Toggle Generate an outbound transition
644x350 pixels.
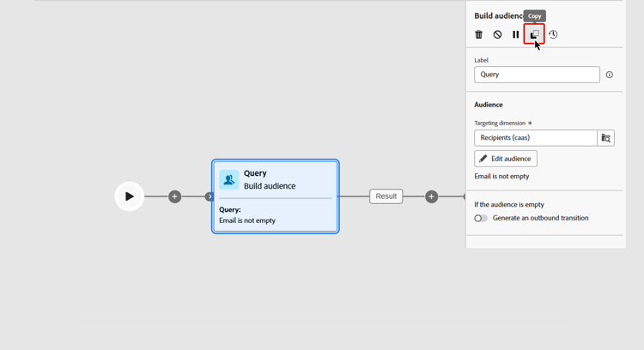tap(481, 218)
